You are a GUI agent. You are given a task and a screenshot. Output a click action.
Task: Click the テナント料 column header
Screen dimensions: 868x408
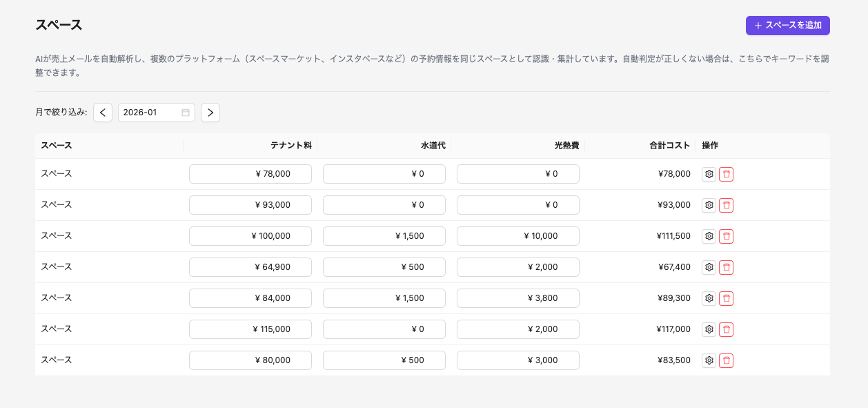pyautogui.click(x=290, y=146)
